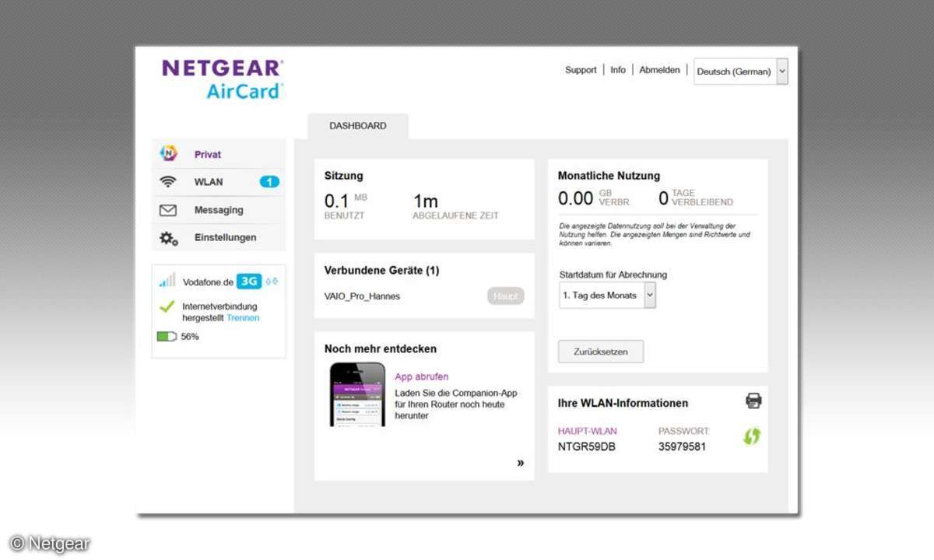Click the green refresh WLAN credentials icon

[751, 436]
